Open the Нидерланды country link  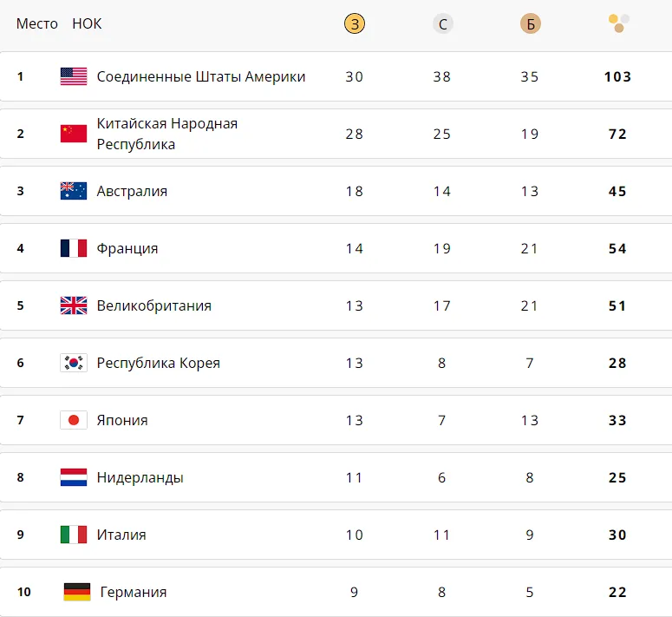pos(140,477)
